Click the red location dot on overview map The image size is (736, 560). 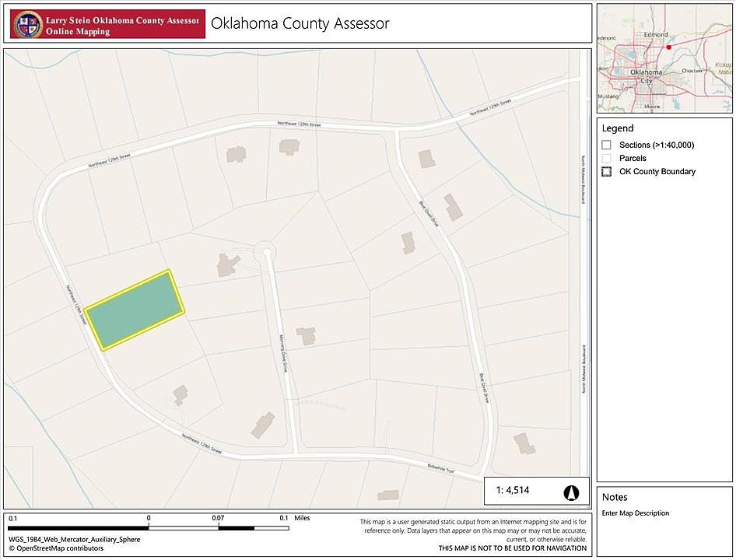(x=668, y=47)
